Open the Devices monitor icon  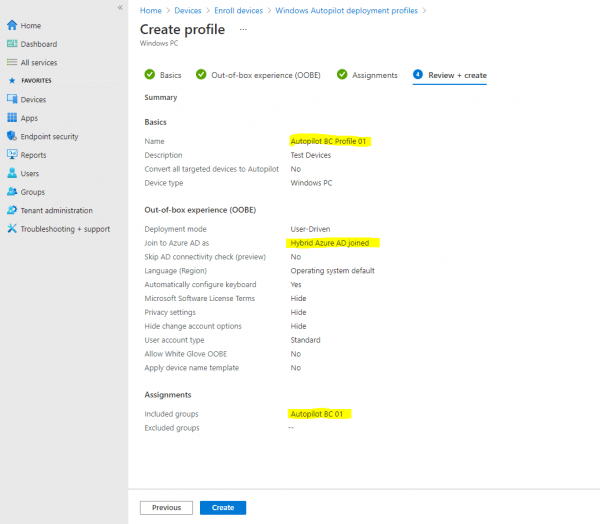[12, 99]
